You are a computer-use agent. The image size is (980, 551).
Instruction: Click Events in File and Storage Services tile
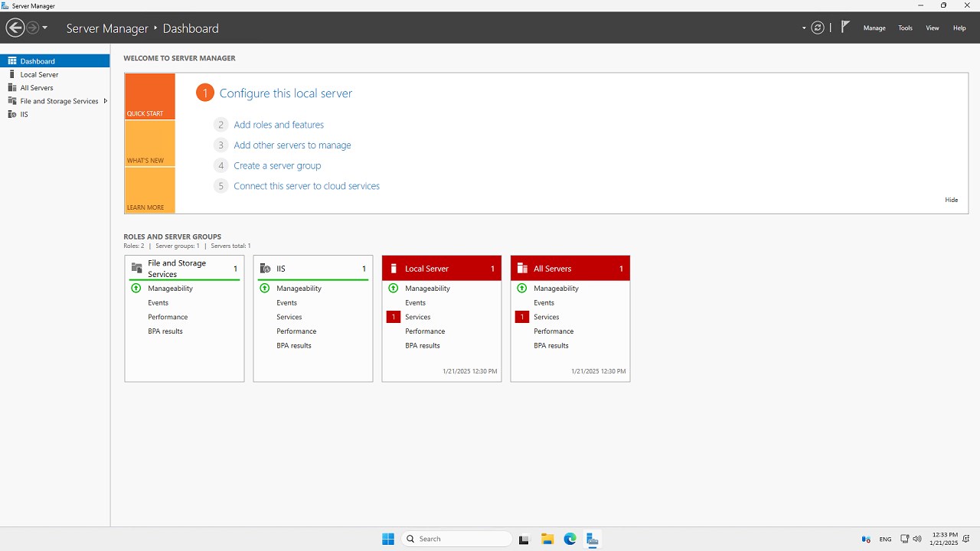(158, 303)
